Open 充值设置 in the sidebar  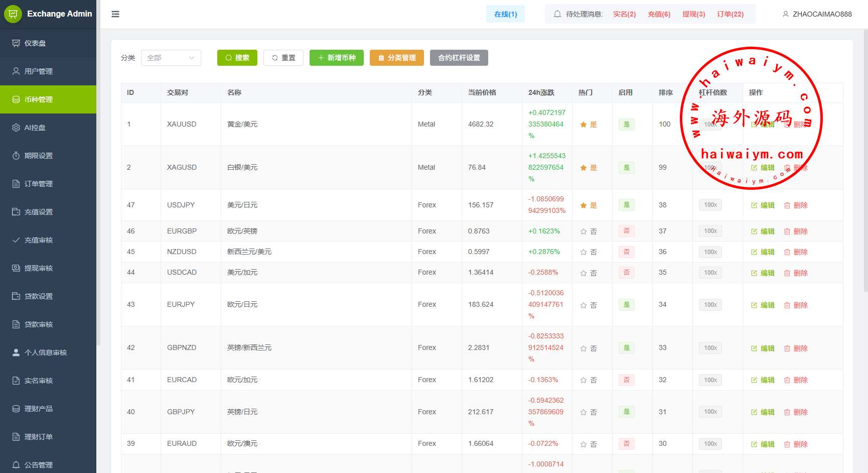(48, 212)
